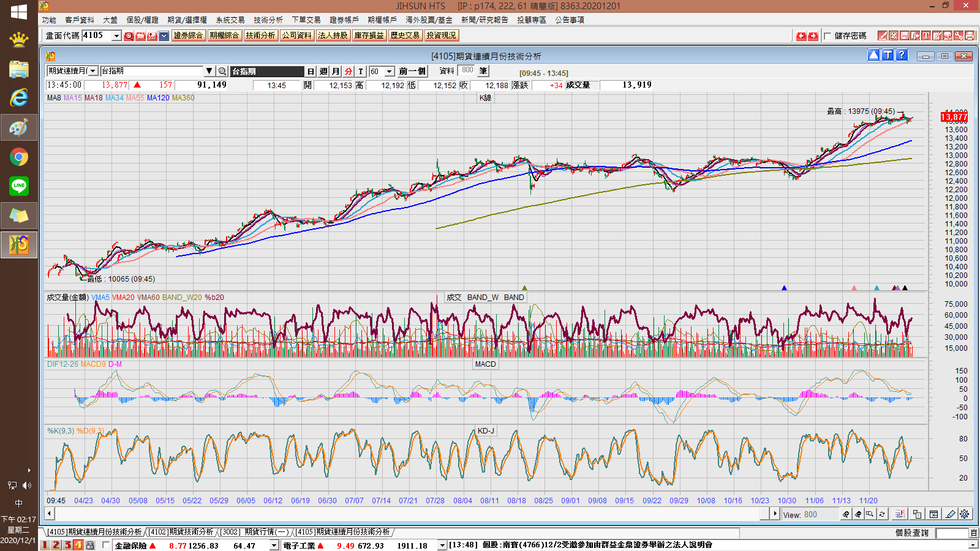The height and width of the screenshot is (551, 980).
Task: Click the red folder icon in main toolbar
Action: click(140, 36)
